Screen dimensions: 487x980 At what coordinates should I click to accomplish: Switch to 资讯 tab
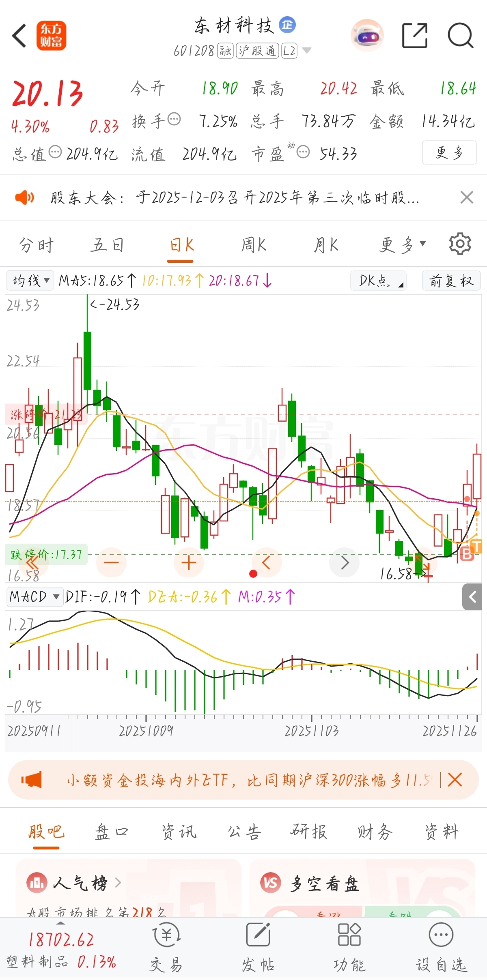pyautogui.click(x=179, y=832)
